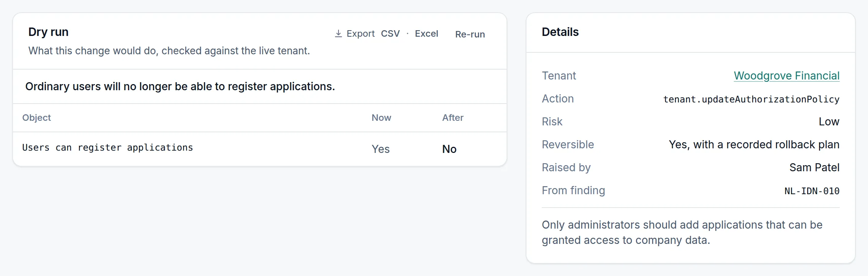The width and height of the screenshot is (868, 276).
Task: Export the dry run as Excel
Action: tap(426, 34)
